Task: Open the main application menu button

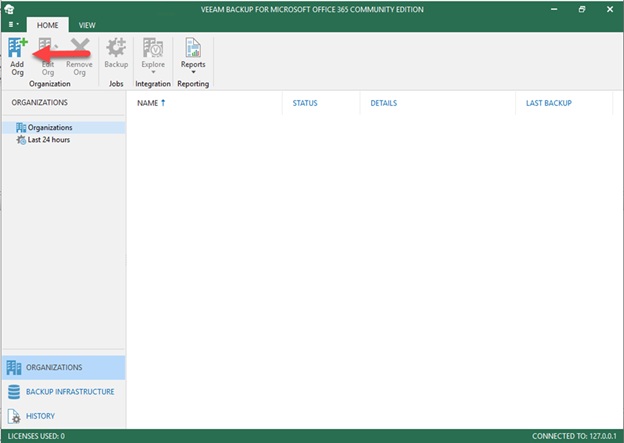Action: coord(14,25)
